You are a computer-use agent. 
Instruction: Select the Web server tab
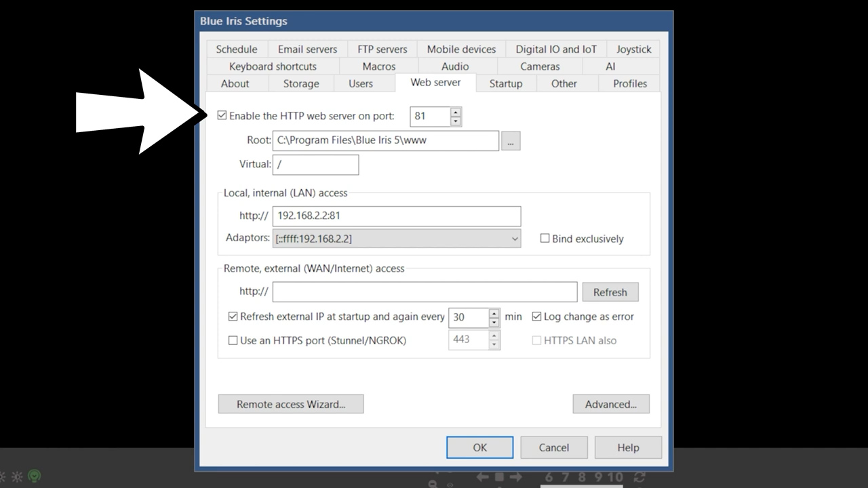(x=435, y=82)
